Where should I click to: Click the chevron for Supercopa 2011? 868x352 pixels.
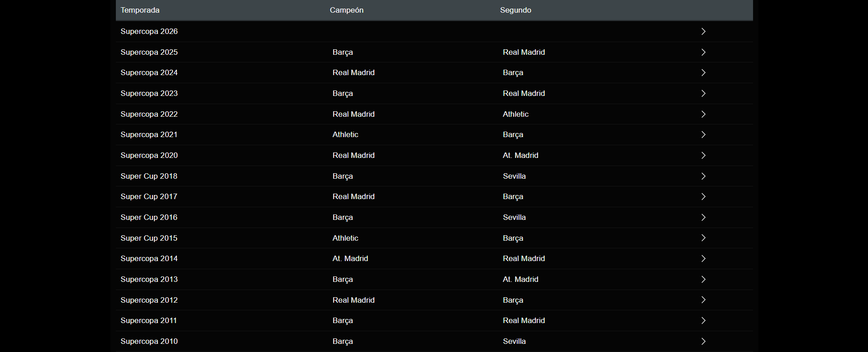coord(703,320)
